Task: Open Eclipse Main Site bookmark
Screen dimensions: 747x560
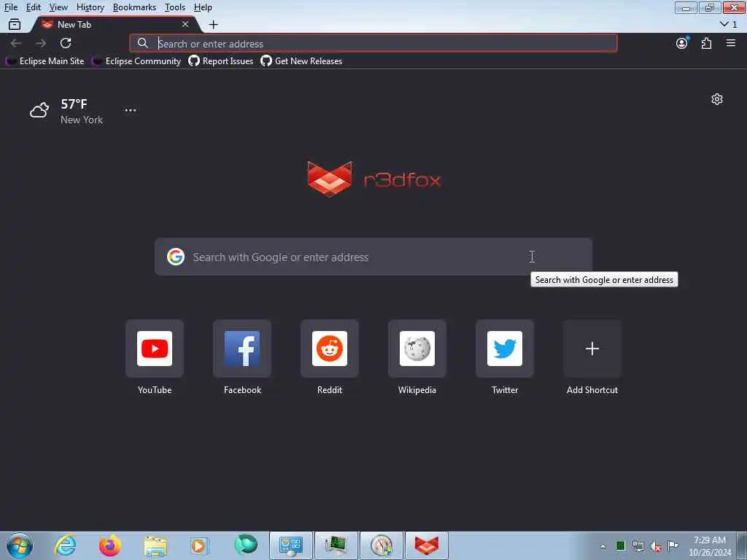Action: [45, 61]
